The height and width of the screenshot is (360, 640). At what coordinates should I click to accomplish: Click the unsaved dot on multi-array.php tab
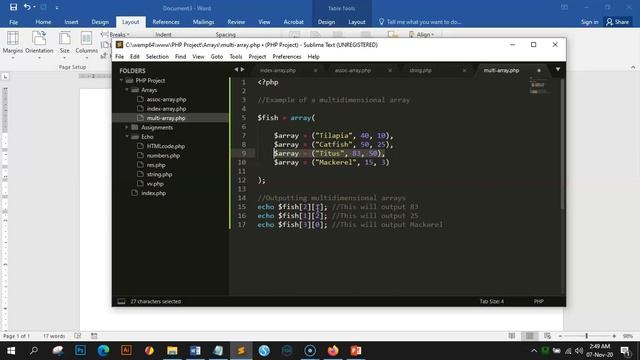click(x=539, y=70)
